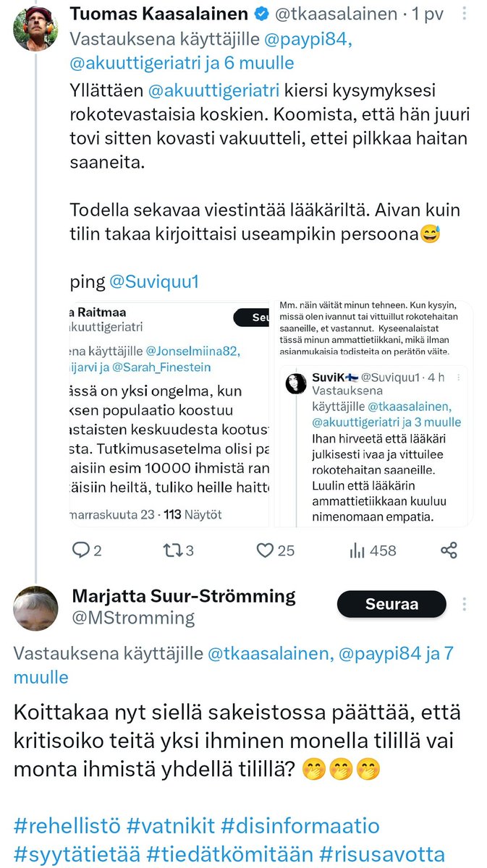Follow Marjatta Suur-Strömming with Seuraa button
The width and height of the screenshot is (487, 868).
pos(391,604)
